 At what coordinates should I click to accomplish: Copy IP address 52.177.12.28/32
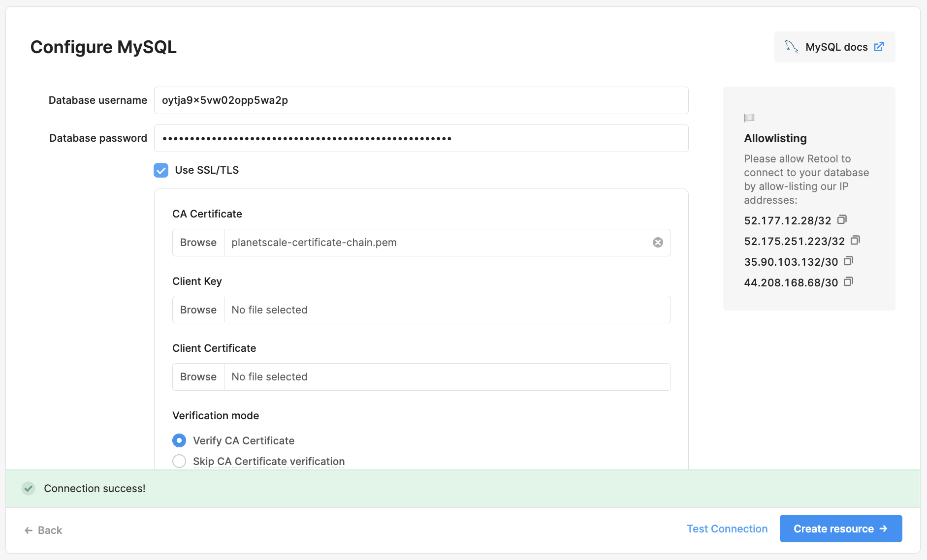point(841,219)
